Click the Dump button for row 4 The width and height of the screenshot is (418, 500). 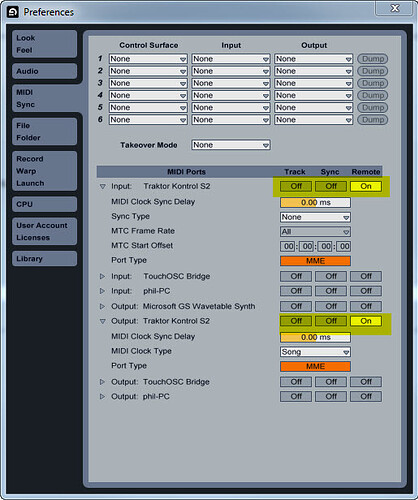tap(373, 95)
